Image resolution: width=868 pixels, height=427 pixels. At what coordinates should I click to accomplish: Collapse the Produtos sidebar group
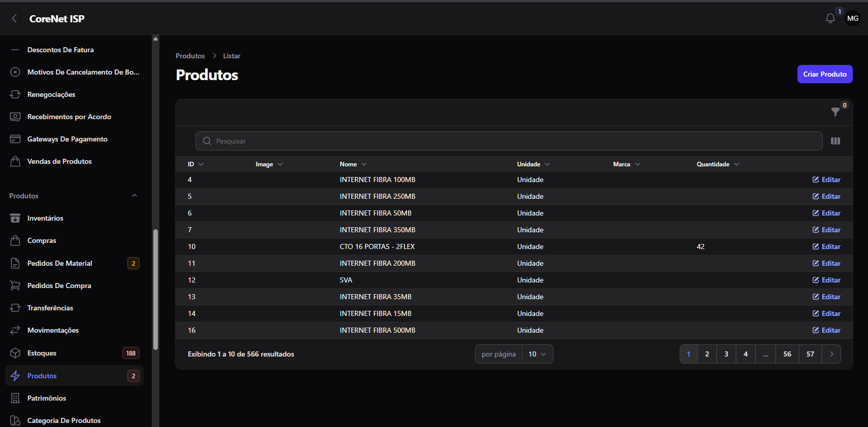pos(135,196)
